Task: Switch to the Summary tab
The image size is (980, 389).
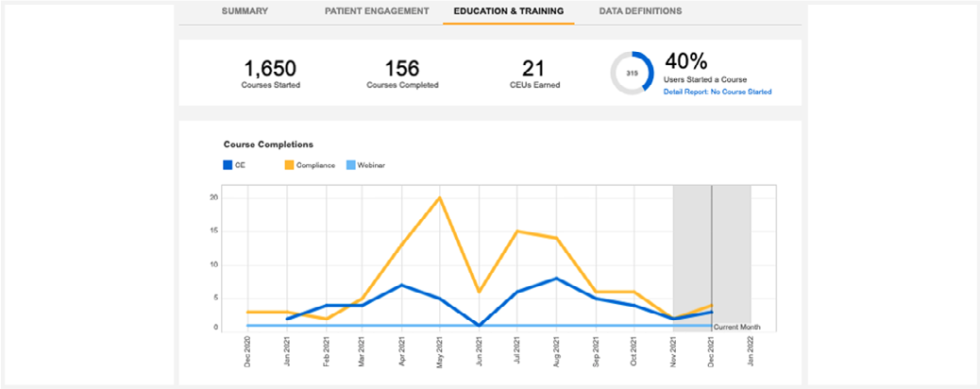Action: (x=245, y=11)
